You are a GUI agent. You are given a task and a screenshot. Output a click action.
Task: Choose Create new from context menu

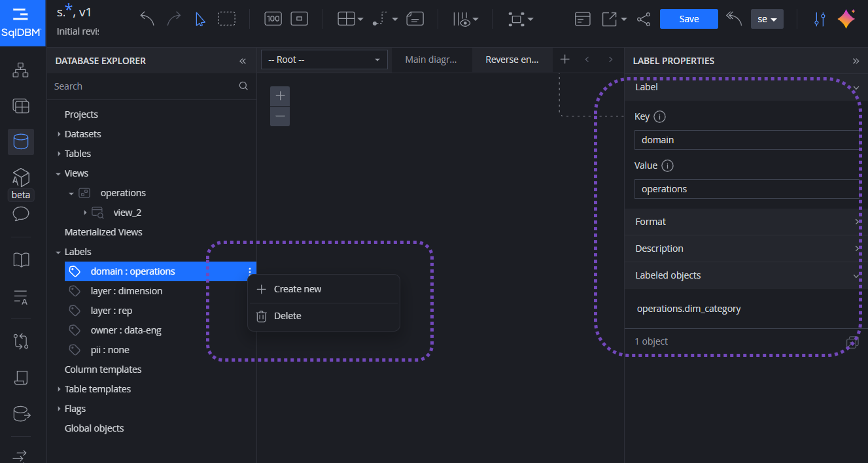(x=323, y=289)
